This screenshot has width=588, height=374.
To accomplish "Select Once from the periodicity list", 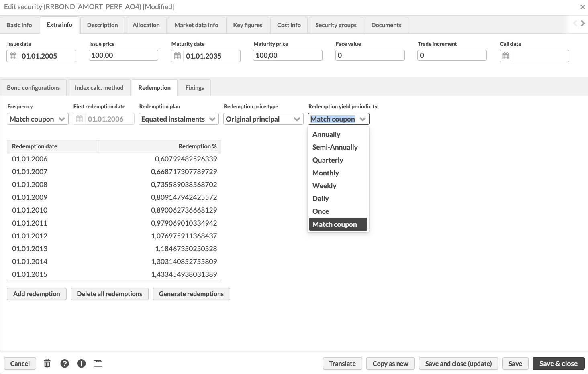I will [338, 211].
